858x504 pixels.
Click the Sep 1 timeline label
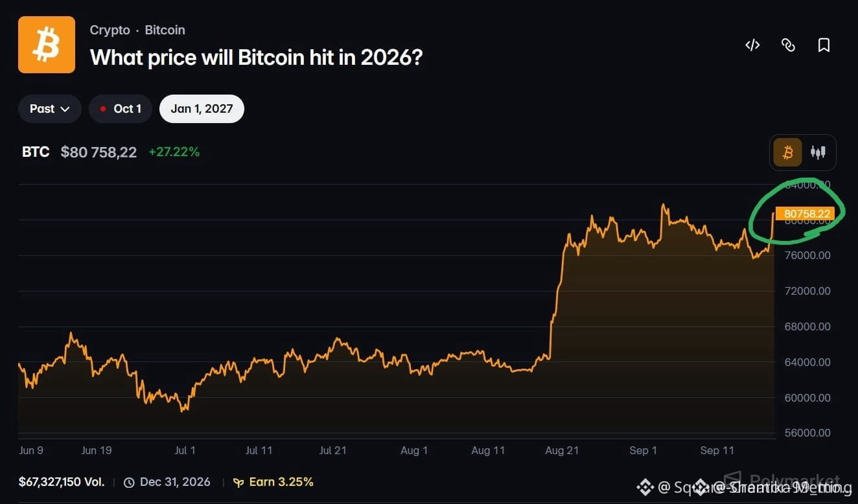click(x=643, y=450)
